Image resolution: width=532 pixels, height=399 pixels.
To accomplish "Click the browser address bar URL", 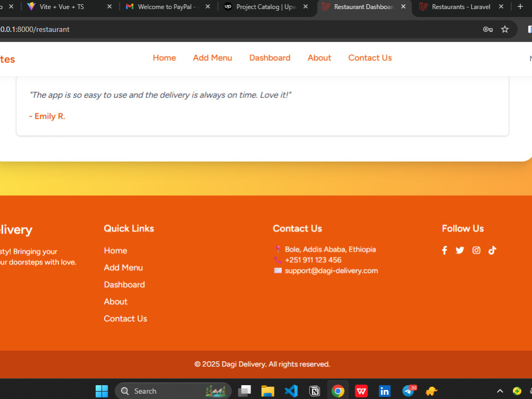I will coord(35,29).
